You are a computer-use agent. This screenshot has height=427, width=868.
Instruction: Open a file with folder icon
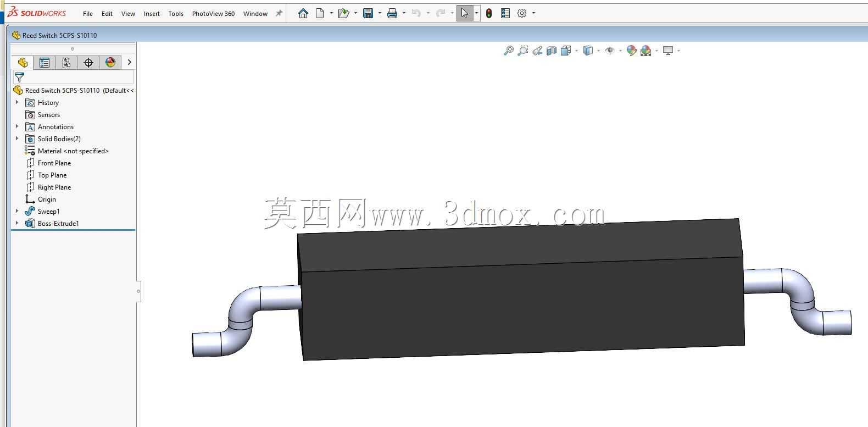[x=344, y=13]
